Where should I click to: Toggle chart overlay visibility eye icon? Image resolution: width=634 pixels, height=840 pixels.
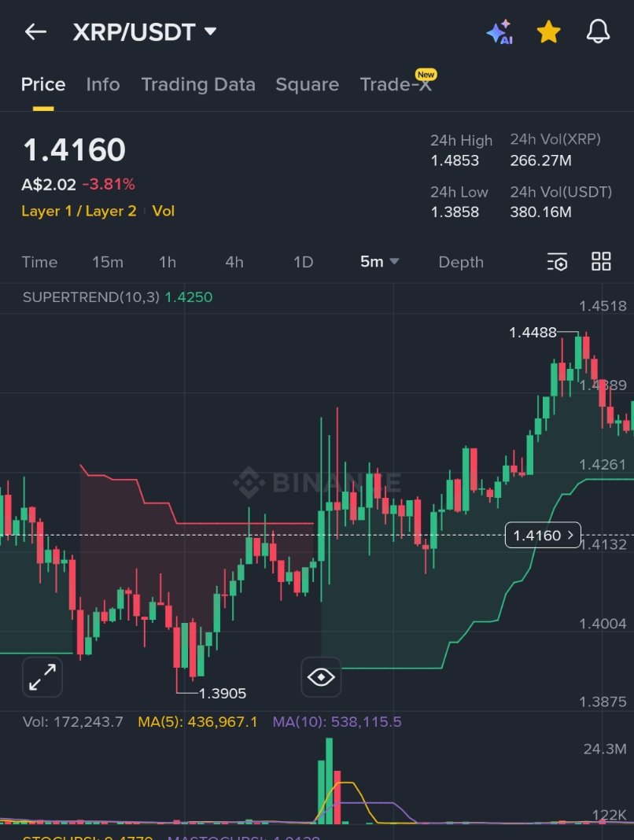click(x=321, y=677)
